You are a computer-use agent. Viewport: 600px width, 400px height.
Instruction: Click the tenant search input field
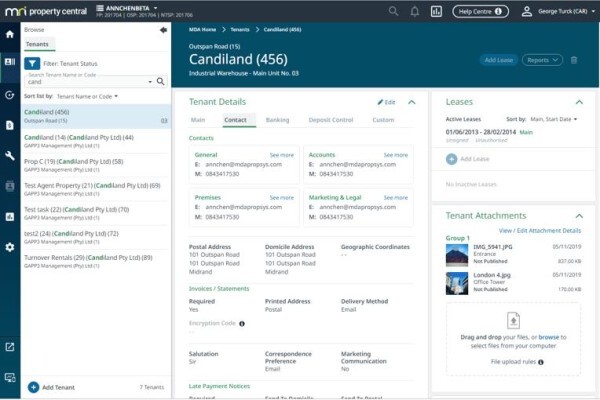(x=88, y=82)
